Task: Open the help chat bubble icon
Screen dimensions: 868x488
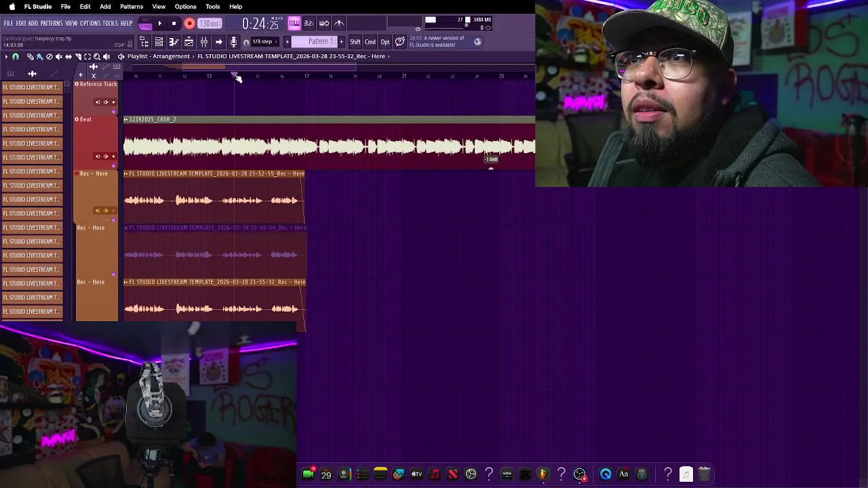Action: click(x=400, y=41)
